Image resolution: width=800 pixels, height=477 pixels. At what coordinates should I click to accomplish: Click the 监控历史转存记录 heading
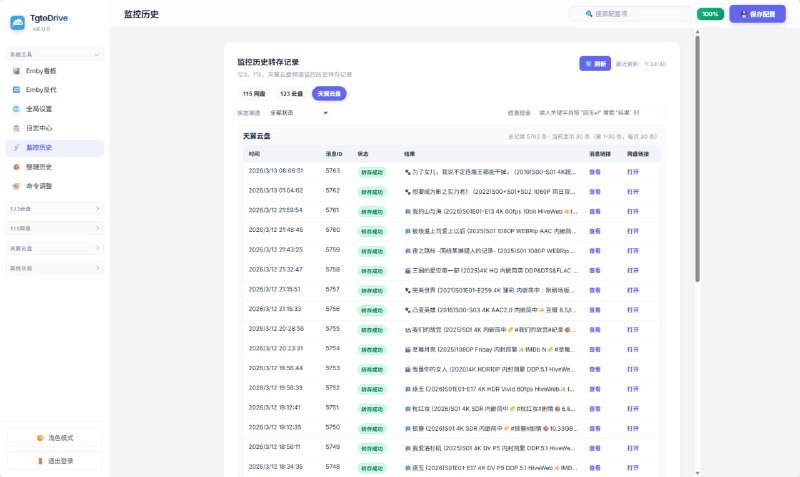[268, 62]
